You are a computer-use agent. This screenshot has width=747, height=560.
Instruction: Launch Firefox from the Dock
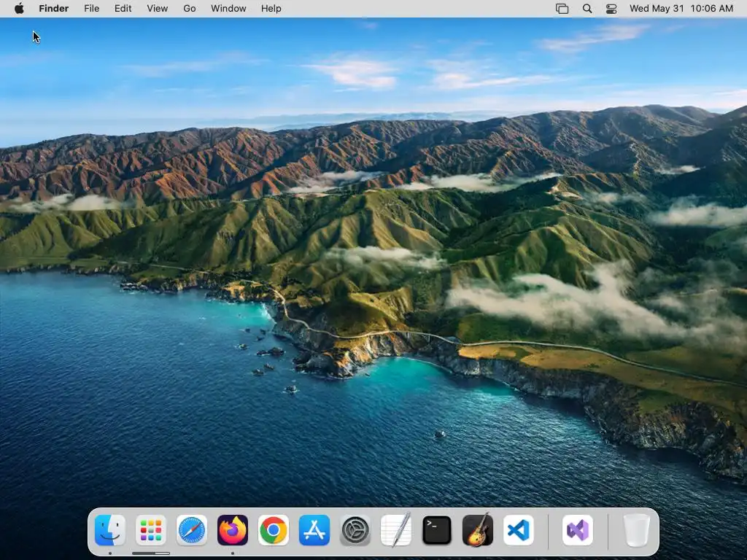tap(233, 530)
